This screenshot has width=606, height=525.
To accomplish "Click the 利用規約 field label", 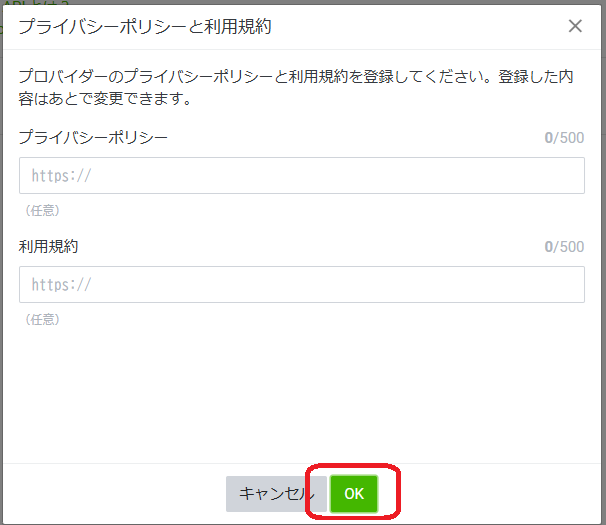I will pos(48,247).
